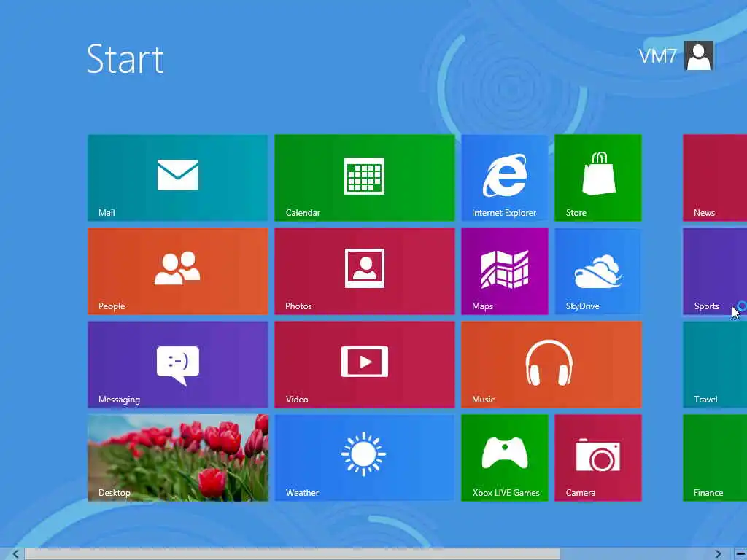The width and height of the screenshot is (747, 560).
Task: Open the Store tile
Action: pyautogui.click(x=598, y=178)
